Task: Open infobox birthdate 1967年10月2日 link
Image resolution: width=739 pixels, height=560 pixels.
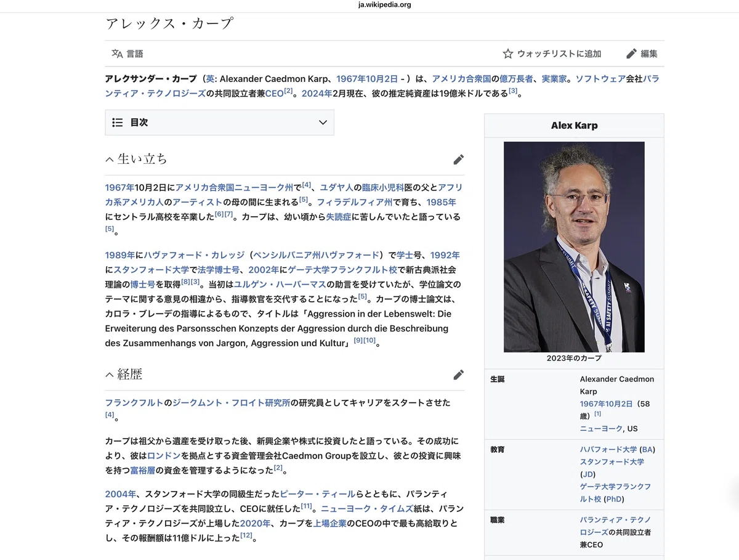Action: 606,404
